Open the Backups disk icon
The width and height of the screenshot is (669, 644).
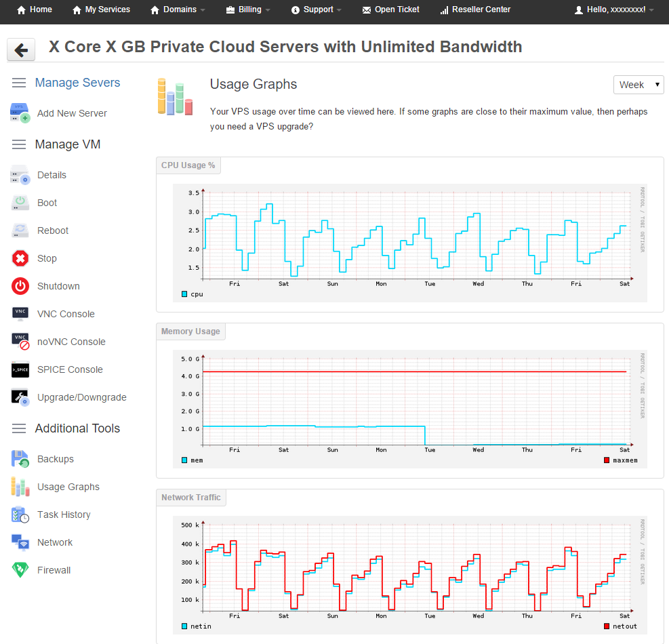click(20, 459)
